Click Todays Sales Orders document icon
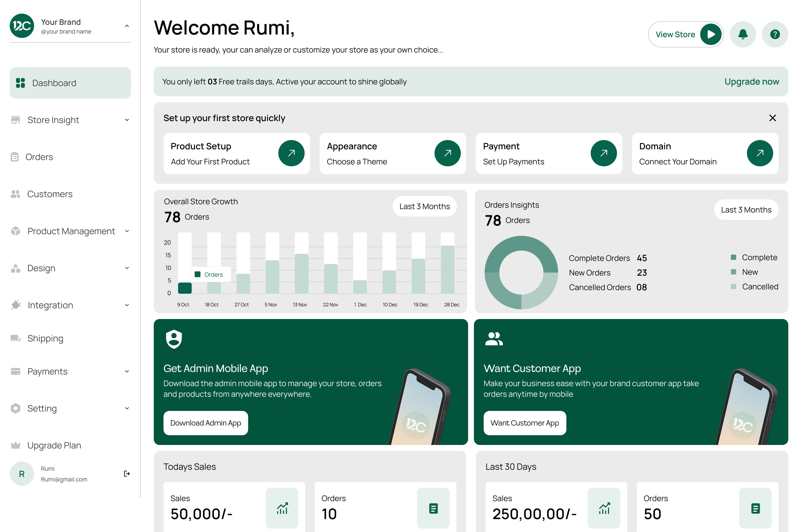This screenshot has width=798, height=532. pos(433,508)
